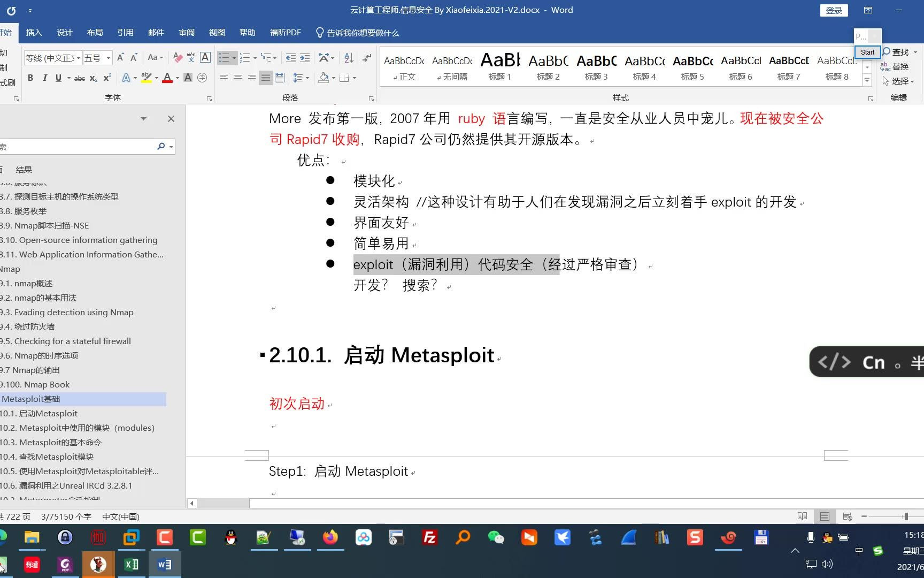
Task: Toggle italic formatting
Action: click(x=45, y=78)
